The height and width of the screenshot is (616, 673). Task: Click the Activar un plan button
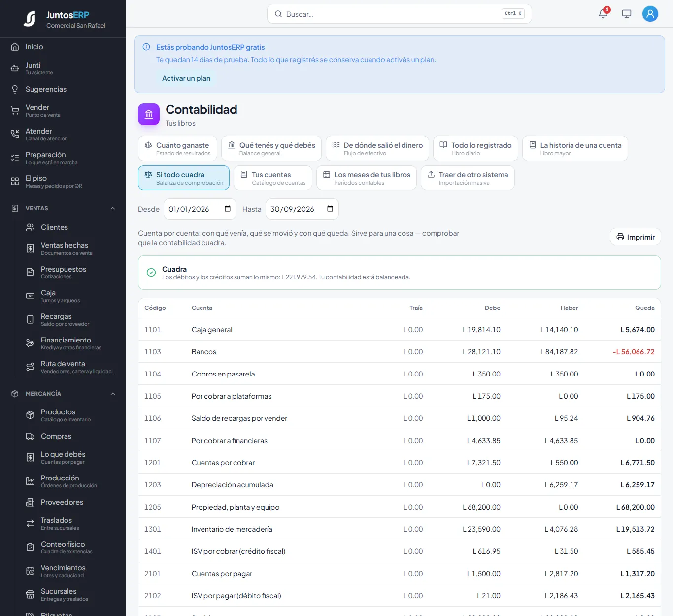(x=186, y=78)
